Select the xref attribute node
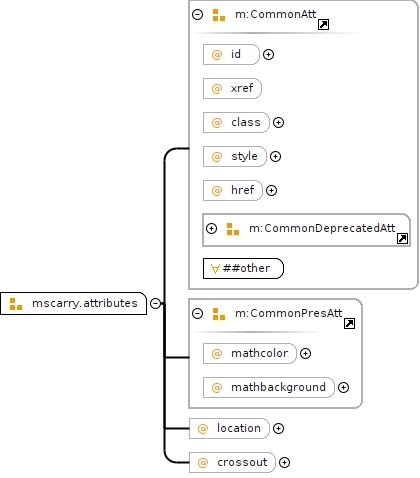Viewport: 420px width, 478px height. click(232, 88)
